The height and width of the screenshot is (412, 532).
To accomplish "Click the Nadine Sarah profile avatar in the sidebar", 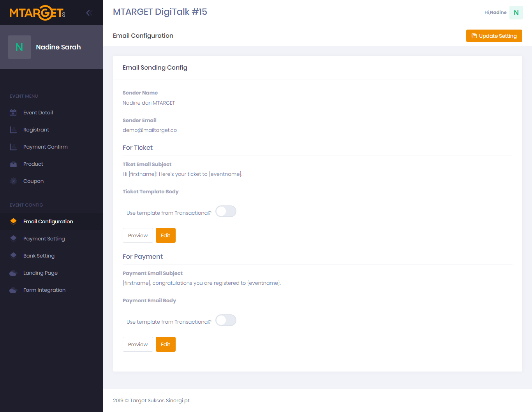I will coord(19,47).
